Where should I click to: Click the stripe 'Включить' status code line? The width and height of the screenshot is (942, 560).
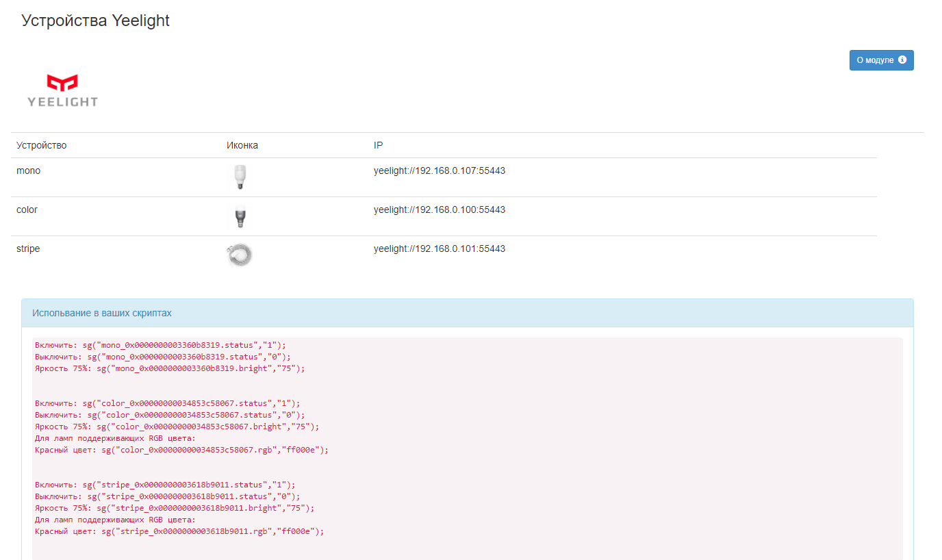coord(165,485)
